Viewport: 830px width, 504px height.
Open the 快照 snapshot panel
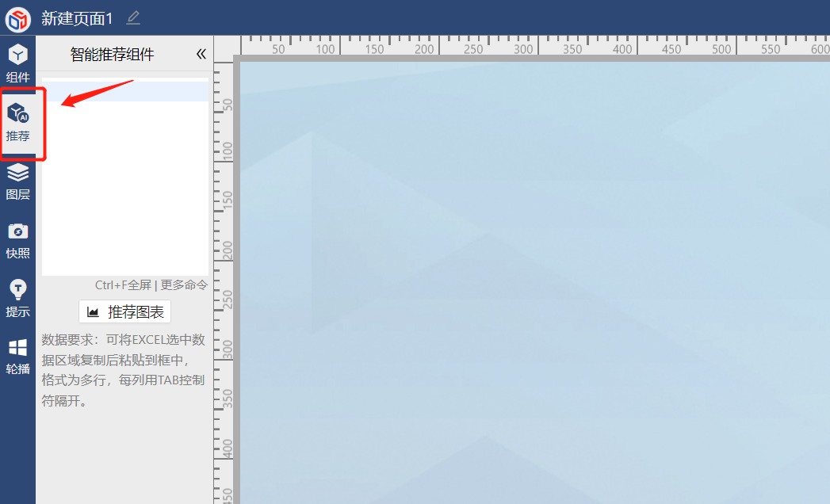point(17,240)
